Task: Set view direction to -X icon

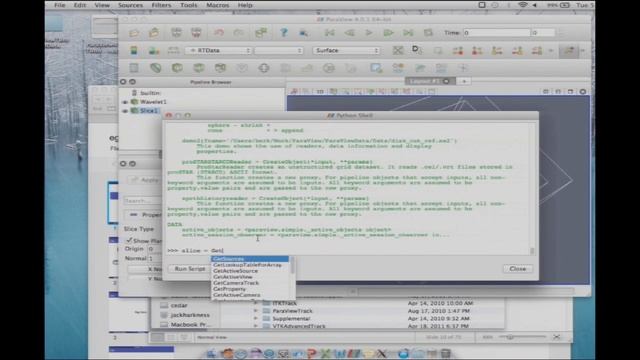Action: point(477,51)
